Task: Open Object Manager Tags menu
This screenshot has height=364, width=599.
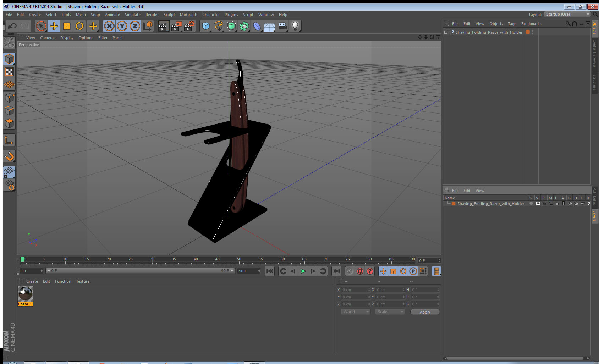Action: click(512, 24)
